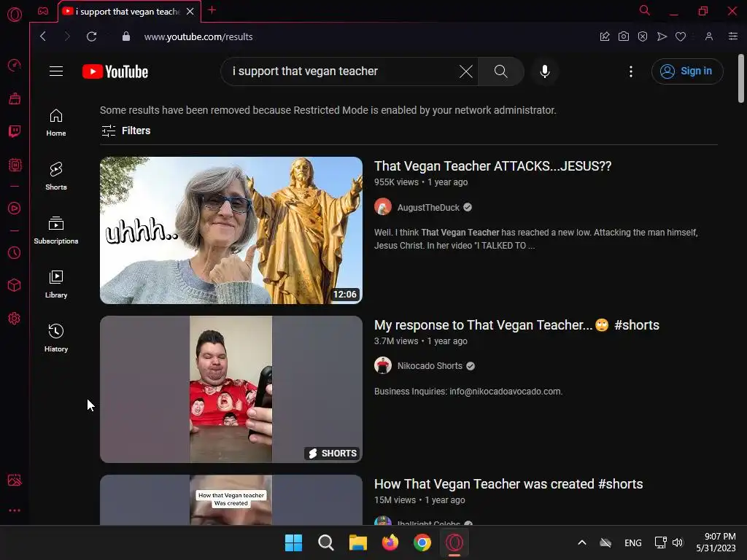Visit Nikocado Shorts channel
The width and height of the screenshot is (747, 560).
pyautogui.click(x=430, y=366)
